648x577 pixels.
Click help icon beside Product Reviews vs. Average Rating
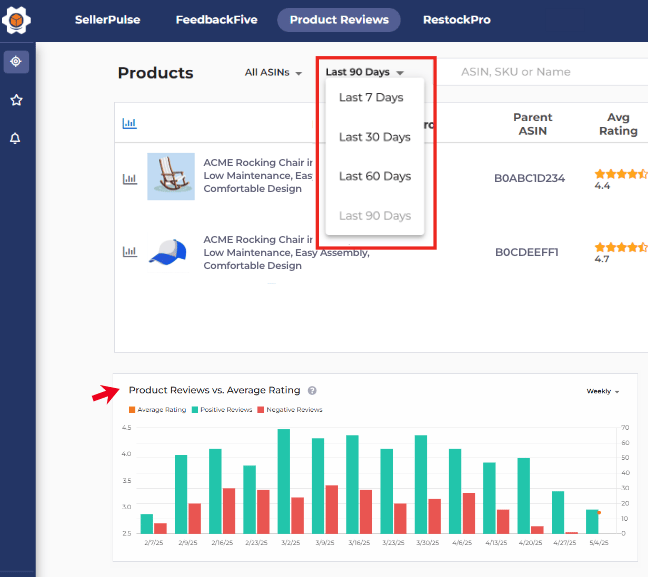point(312,390)
